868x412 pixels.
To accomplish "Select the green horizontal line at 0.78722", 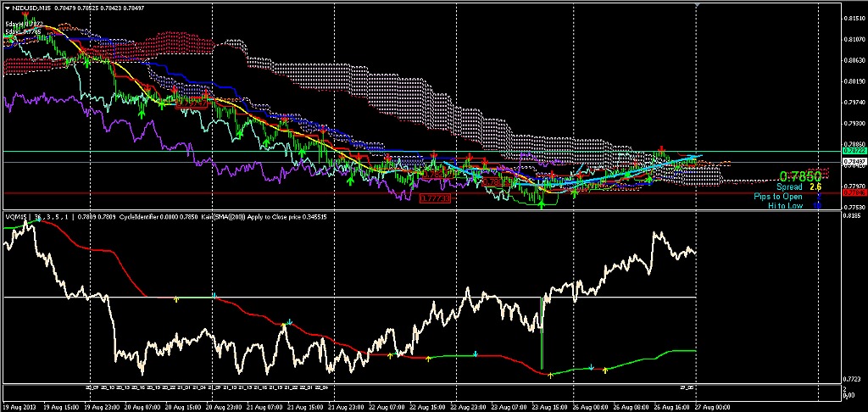I will point(420,151).
